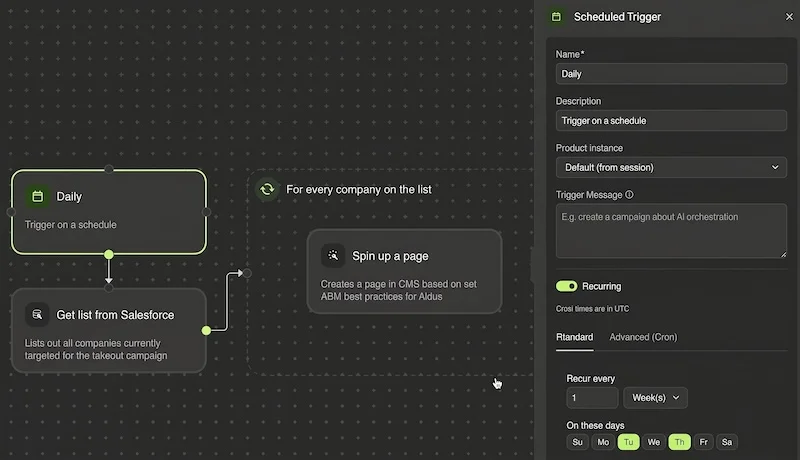This screenshot has height=460, width=800.
Task: Click the Trigger Message text area
Action: coord(671,231)
